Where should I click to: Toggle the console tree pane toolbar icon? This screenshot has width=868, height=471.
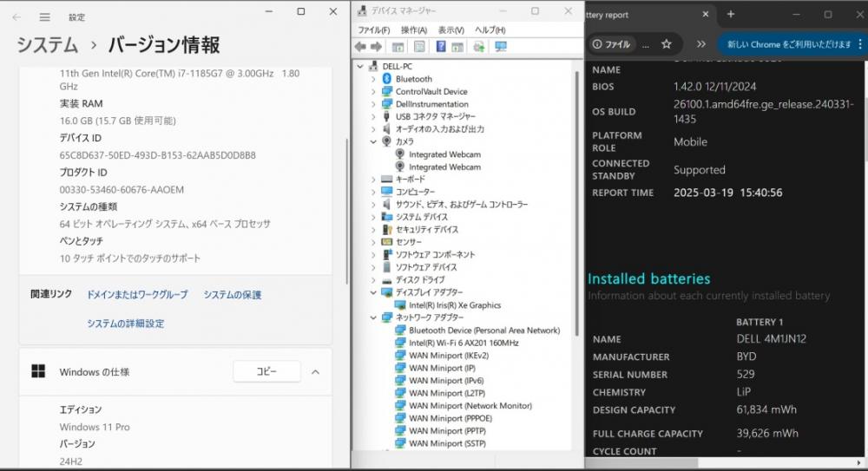[398, 47]
